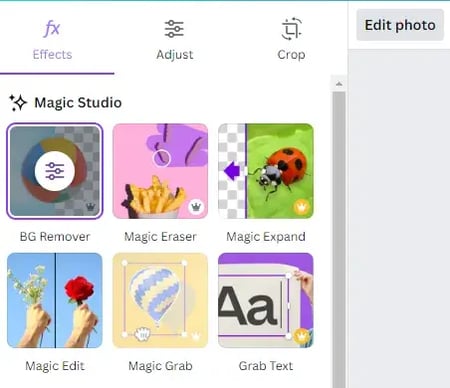
Task: Click the Magic Studio heading
Action: point(78,102)
